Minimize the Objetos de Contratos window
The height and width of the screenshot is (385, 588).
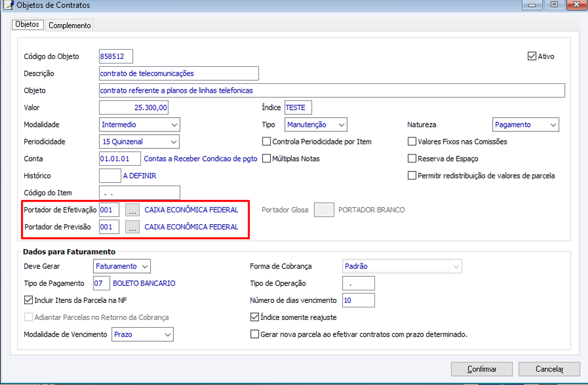pyautogui.click(x=532, y=5)
